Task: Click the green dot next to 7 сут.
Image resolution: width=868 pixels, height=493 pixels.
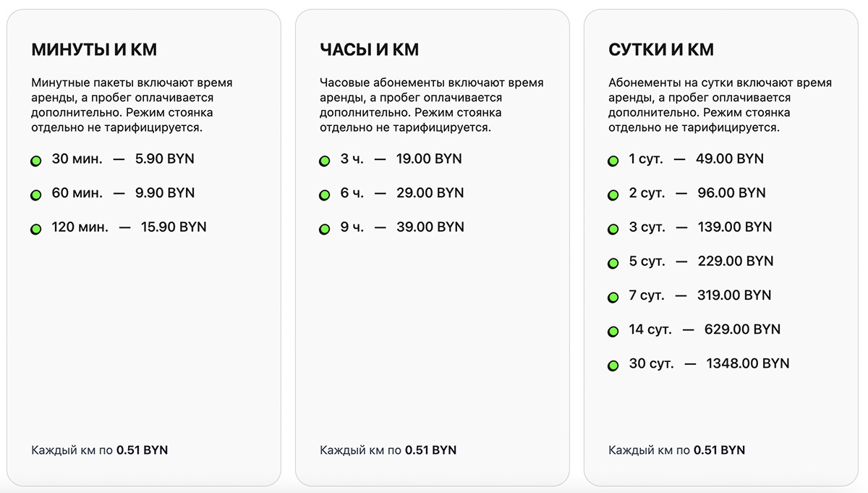Action: click(x=613, y=298)
